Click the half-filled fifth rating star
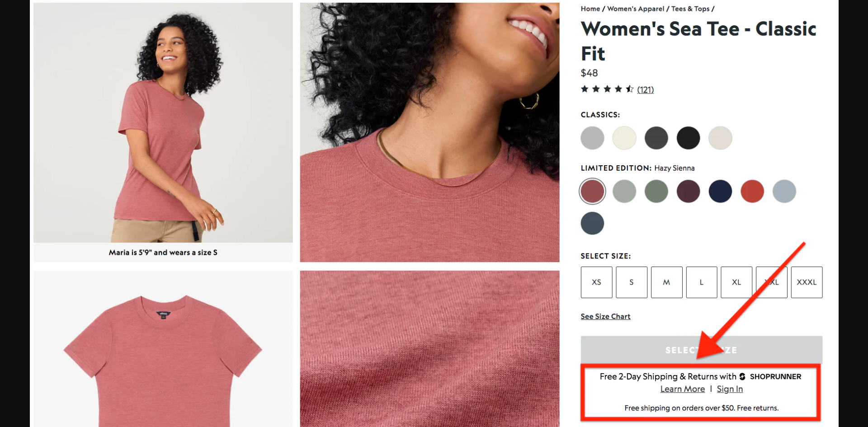The height and width of the screenshot is (427, 868). (x=629, y=89)
